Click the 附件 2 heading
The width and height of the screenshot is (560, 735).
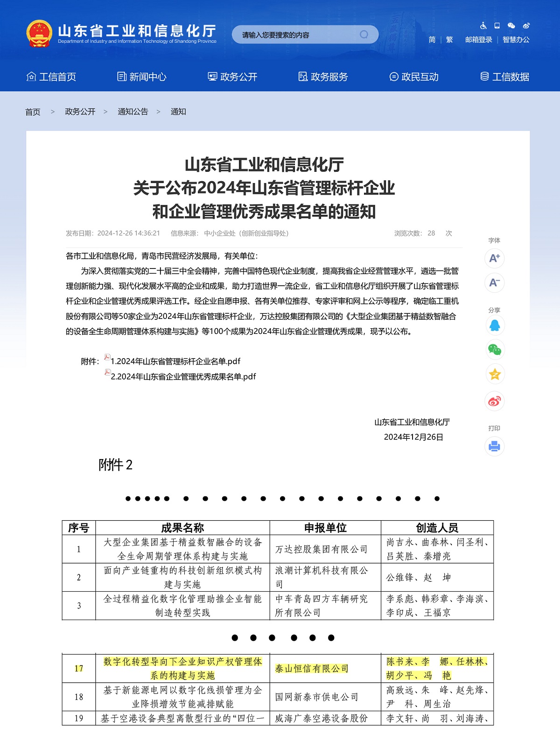point(115,465)
